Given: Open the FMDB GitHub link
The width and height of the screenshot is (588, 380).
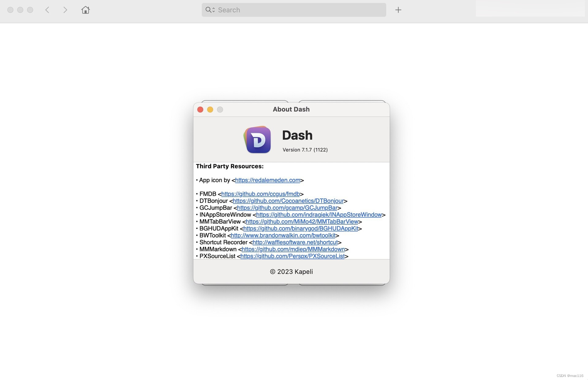Looking at the screenshot, I should click(x=260, y=194).
